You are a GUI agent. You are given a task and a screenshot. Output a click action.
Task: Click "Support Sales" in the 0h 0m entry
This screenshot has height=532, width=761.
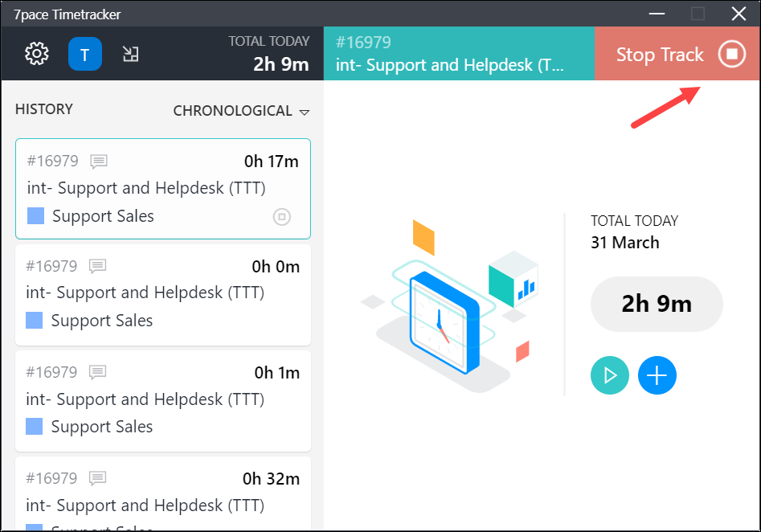(102, 321)
